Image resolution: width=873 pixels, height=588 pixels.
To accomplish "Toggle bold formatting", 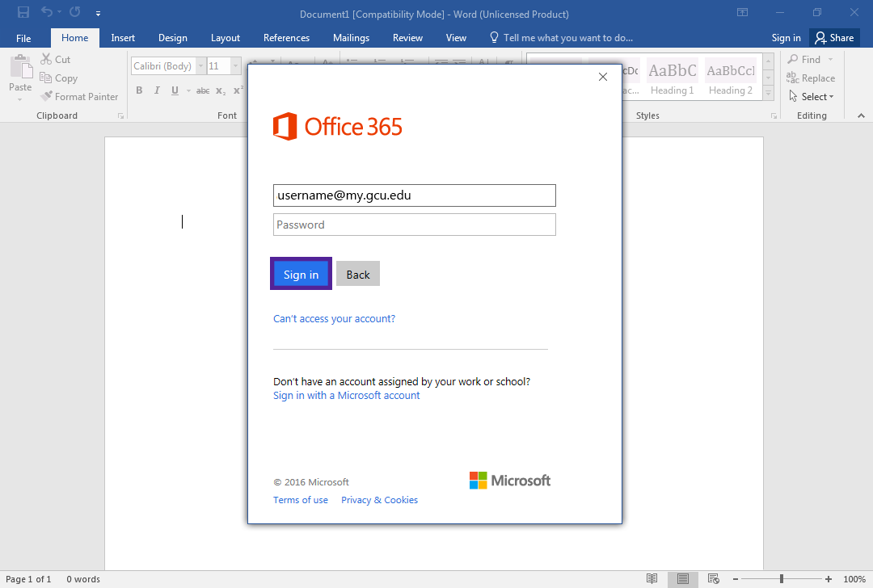I will point(139,90).
